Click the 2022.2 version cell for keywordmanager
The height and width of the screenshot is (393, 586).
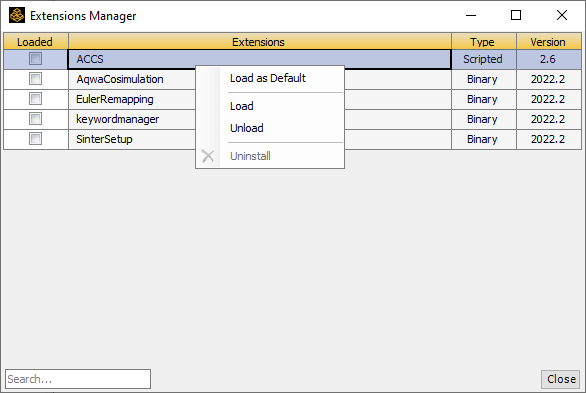click(x=549, y=119)
